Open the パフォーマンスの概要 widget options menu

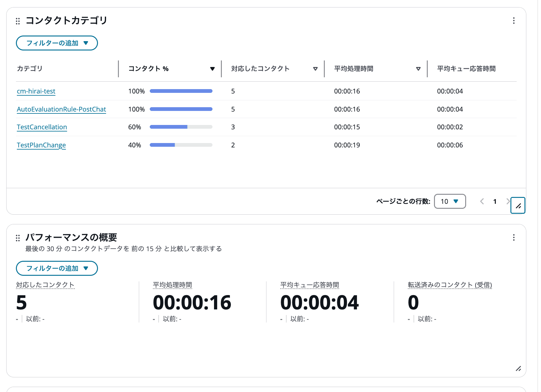click(514, 238)
